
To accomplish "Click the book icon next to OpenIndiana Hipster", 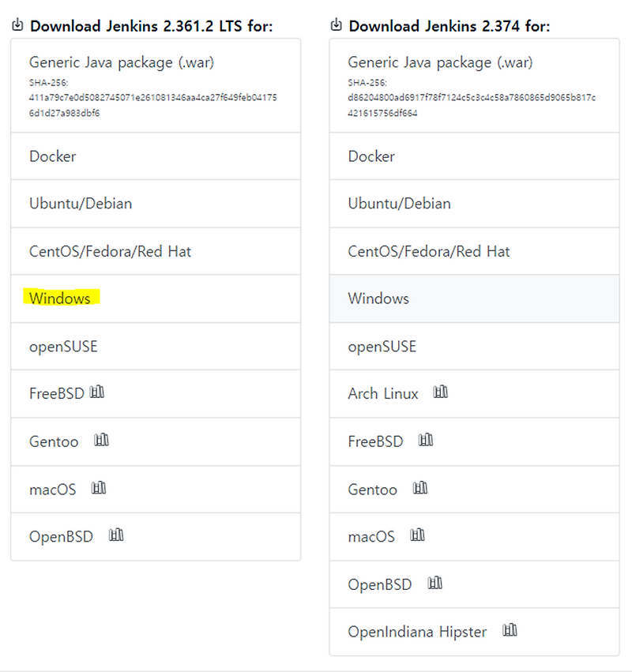I will [x=510, y=630].
